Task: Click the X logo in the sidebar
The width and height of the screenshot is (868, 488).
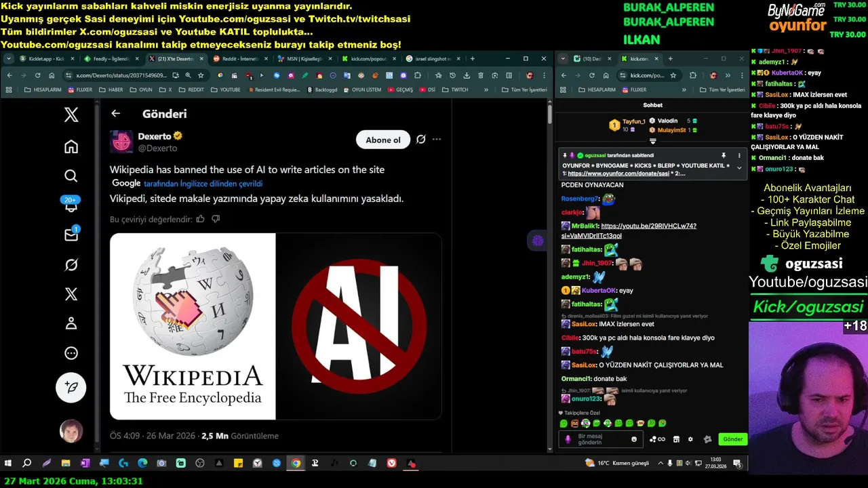Action: [x=71, y=115]
